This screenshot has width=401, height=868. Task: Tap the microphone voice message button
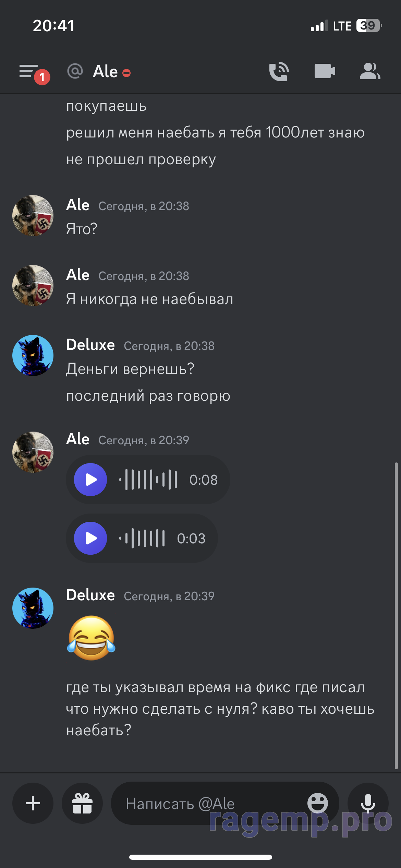tap(368, 803)
